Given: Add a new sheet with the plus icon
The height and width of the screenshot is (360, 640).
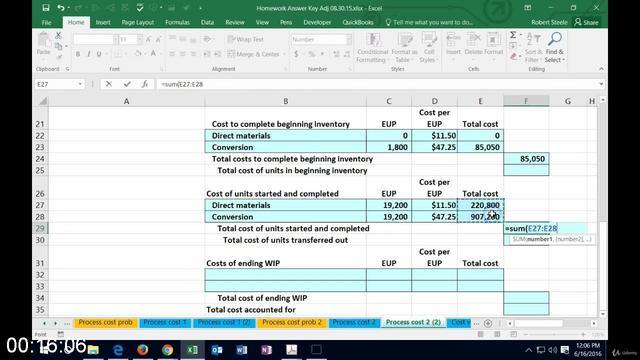Looking at the screenshot, I should pyautogui.click(x=488, y=323).
